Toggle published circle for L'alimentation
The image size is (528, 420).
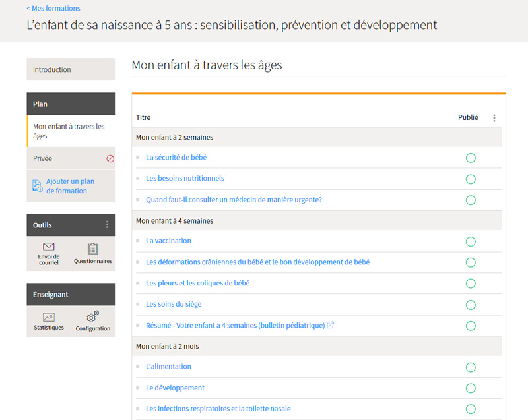pos(471,367)
